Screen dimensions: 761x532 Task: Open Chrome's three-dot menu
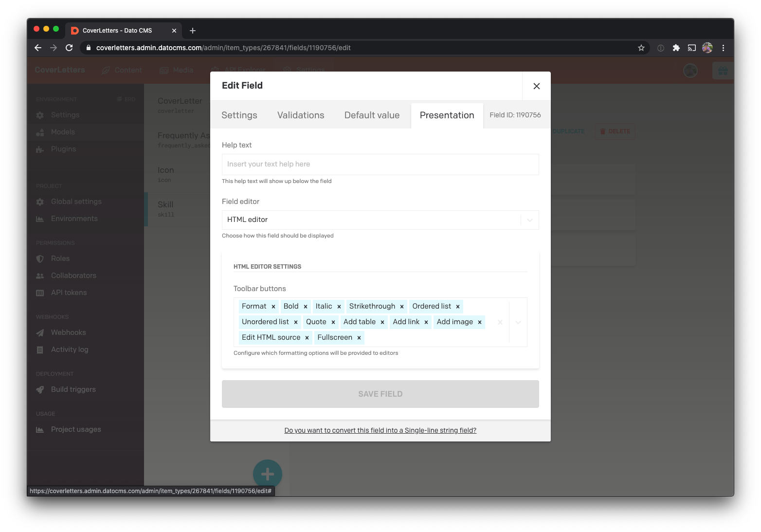[x=723, y=48]
